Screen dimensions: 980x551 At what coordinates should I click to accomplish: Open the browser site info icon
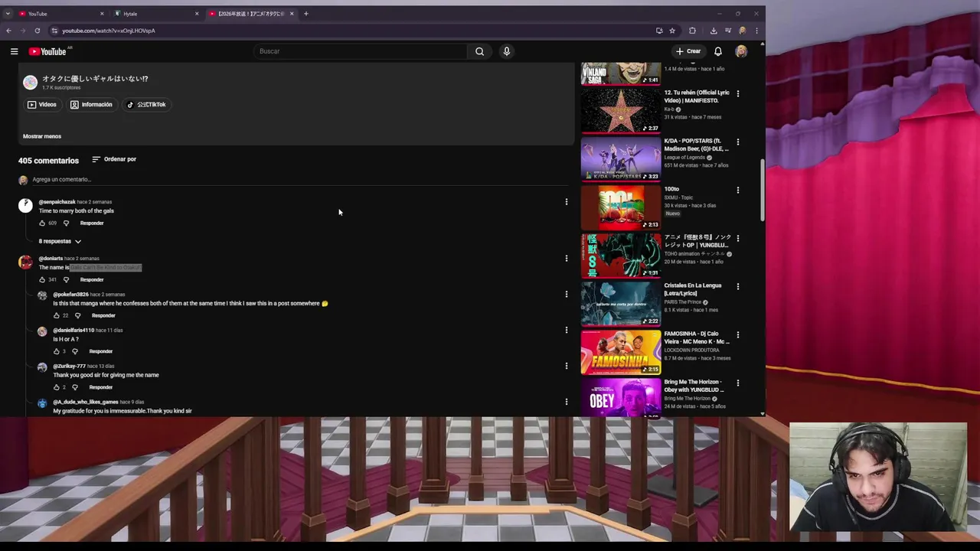[x=54, y=31]
